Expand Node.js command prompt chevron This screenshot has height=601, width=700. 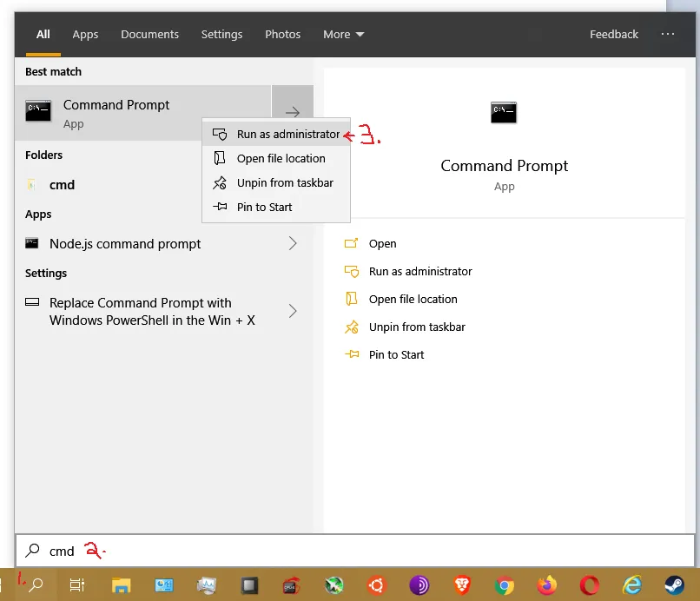(x=293, y=243)
